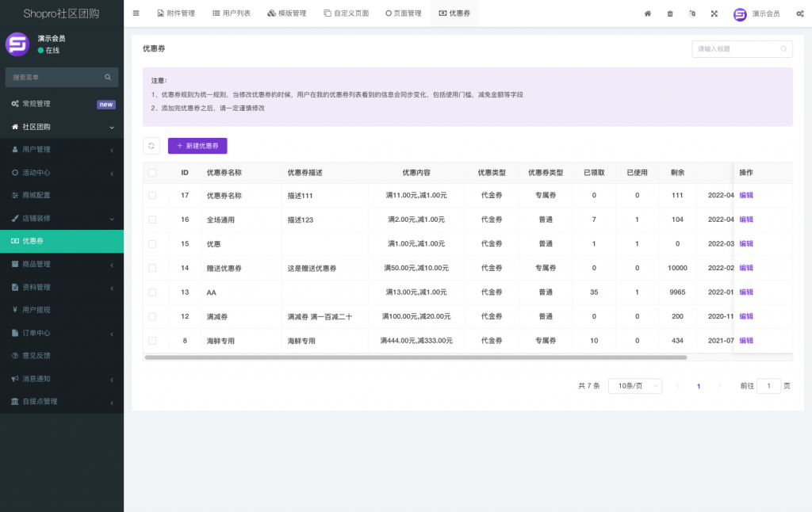Click the 新建优惠券 button
Image resolution: width=812 pixels, height=512 pixels.
click(197, 146)
